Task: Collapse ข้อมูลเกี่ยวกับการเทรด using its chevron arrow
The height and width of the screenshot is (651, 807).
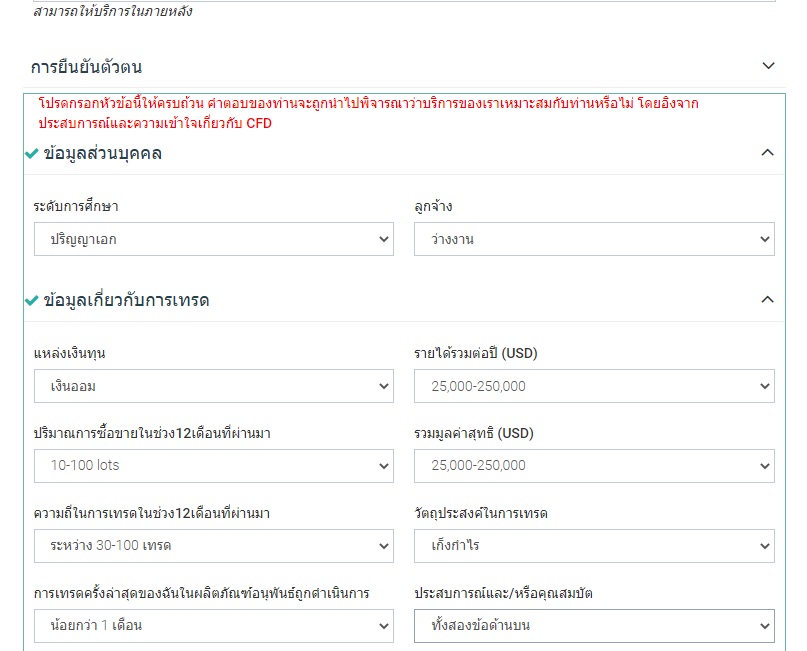Action: click(767, 299)
